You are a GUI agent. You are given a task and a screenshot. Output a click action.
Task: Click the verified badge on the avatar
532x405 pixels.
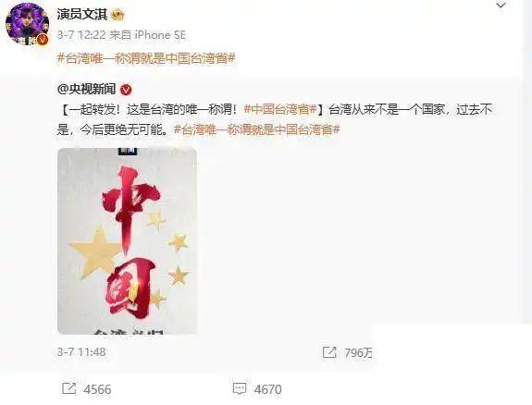42,40
